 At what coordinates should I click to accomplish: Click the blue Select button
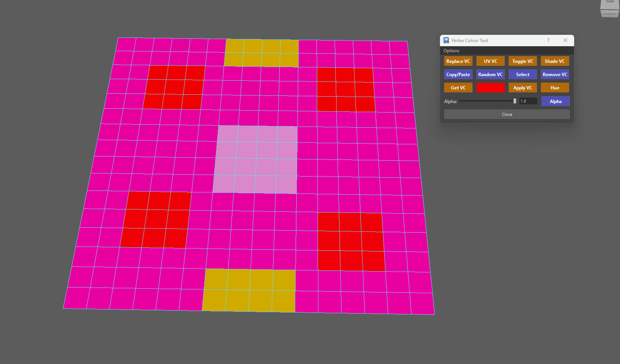coord(523,75)
